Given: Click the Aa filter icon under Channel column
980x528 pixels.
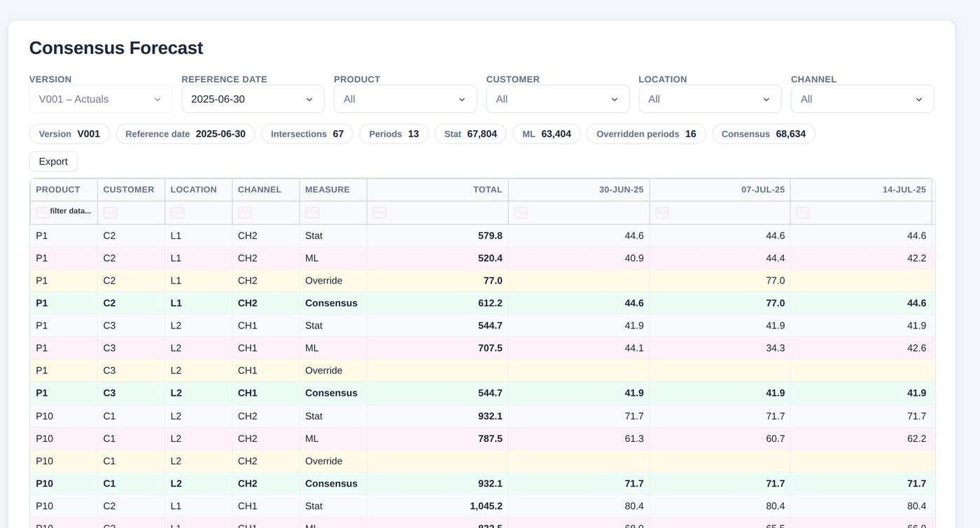Looking at the screenshot, I should point(244,212).
